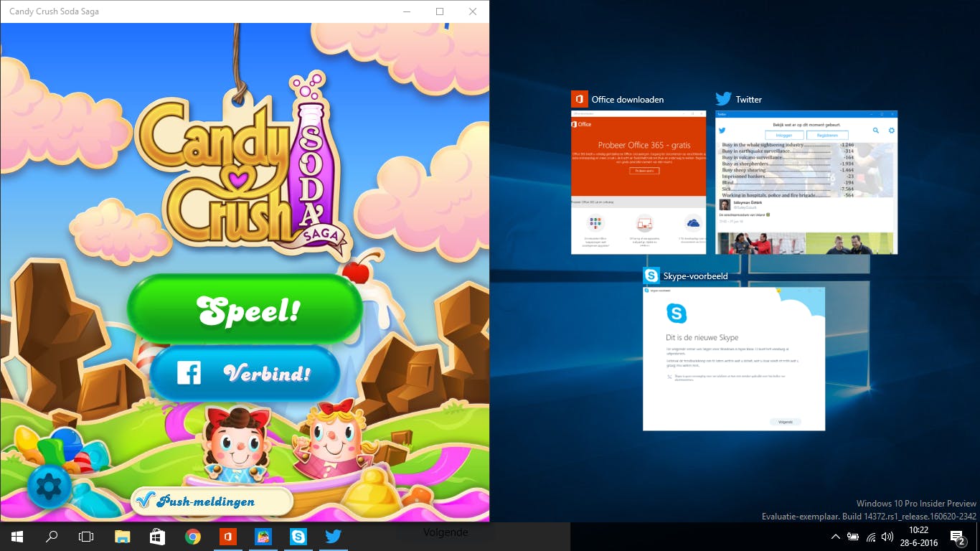Open the Wi-Fi network tray icon
Screen dimensions: 980x551
pyautogui.click(x=870, y=537)
